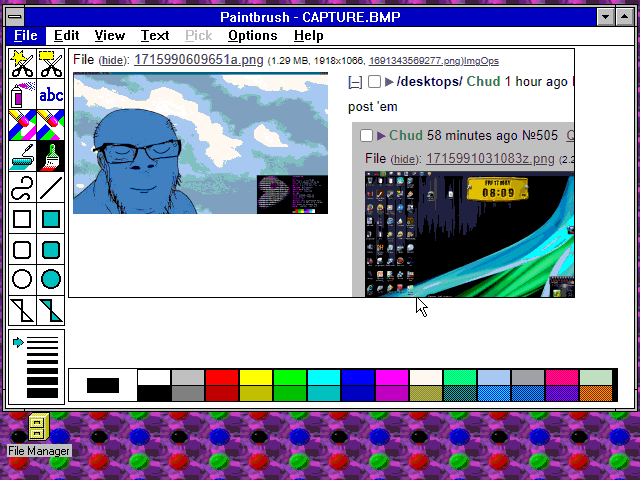Viewport: 640px width, 480px height.
Task: Open the Text menu
Action: 154,36
